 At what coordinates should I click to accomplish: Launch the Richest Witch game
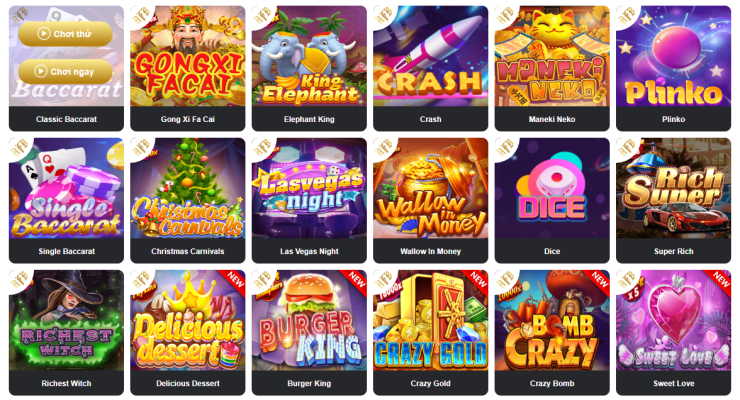click(x=67, y=320)
